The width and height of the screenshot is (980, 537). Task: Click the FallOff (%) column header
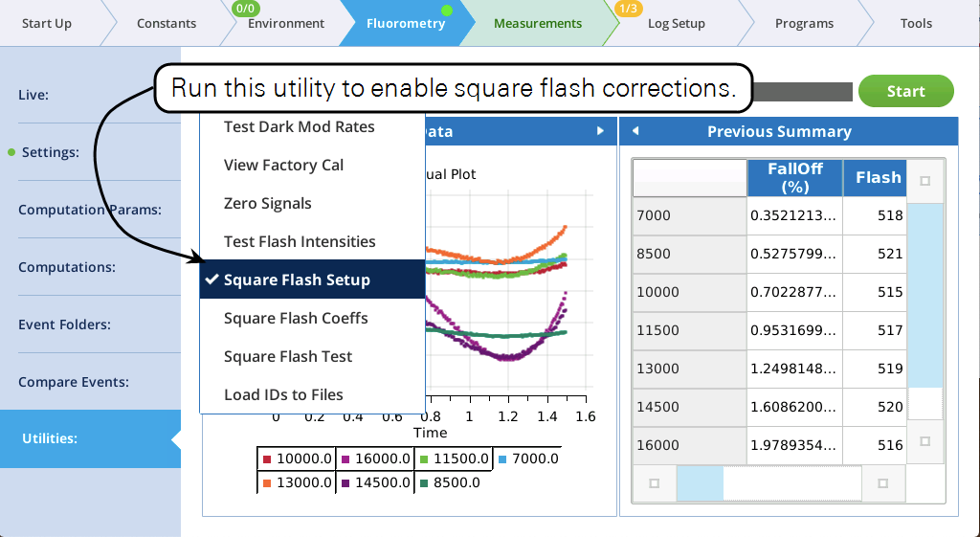[x=795, y=177]
